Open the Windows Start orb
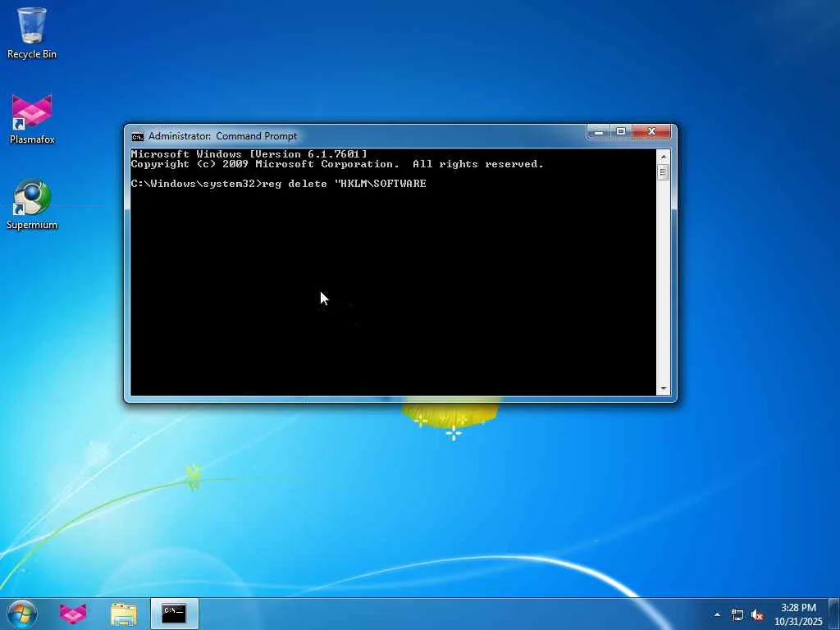The width and height of the screenshot is (840, 630). click(22, 614)
